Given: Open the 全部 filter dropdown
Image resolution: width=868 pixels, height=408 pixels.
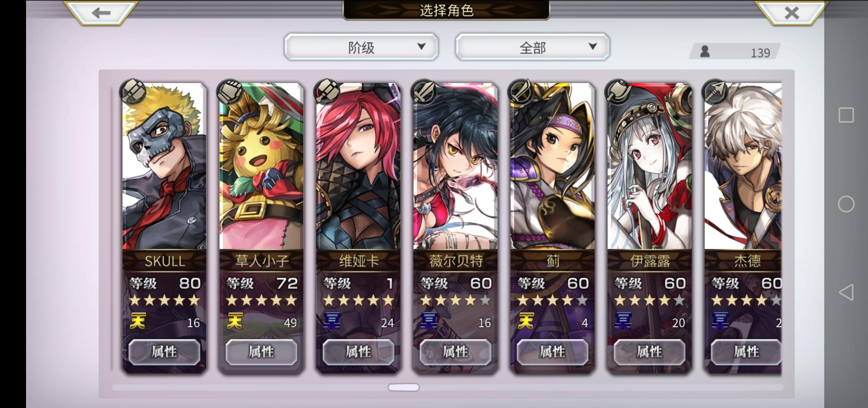Looking at the screenshot, I should (x=532, y=47).
